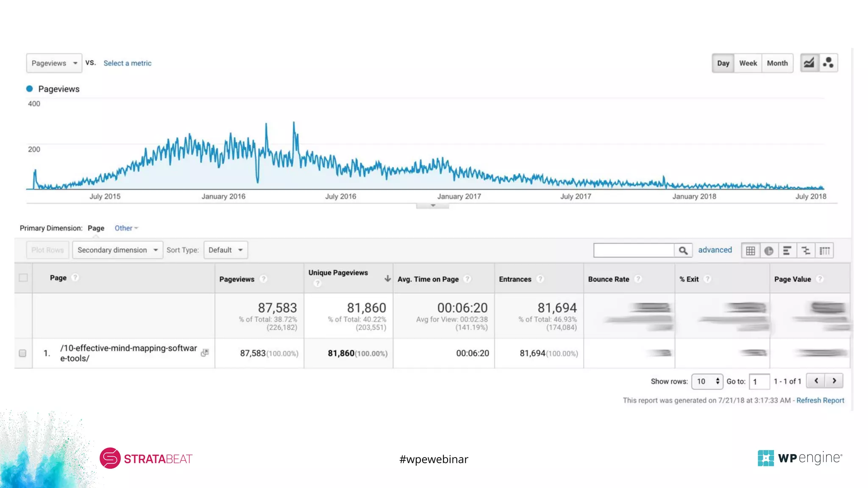The image size is (868, 488).
Task: Check the select-all header checkbox
Action: [x=23, y=278]
